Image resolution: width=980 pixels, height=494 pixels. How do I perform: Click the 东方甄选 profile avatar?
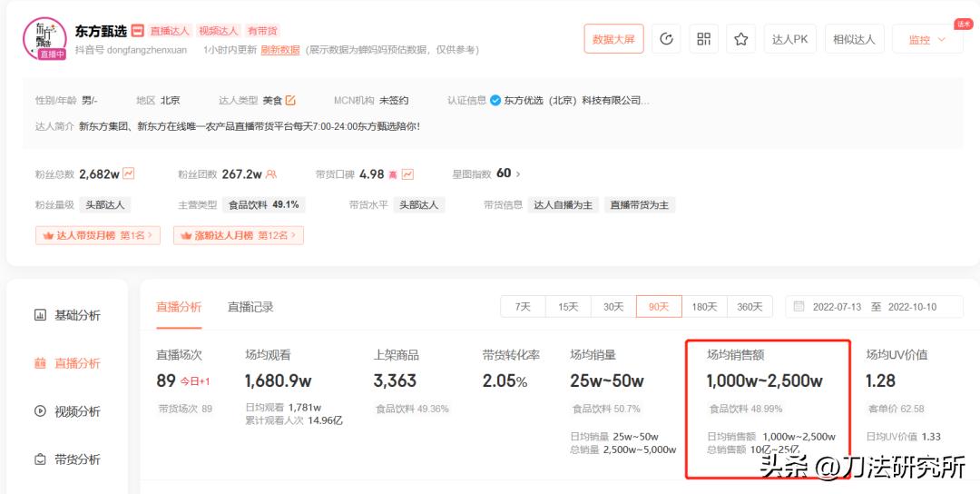tap(44, 39)
